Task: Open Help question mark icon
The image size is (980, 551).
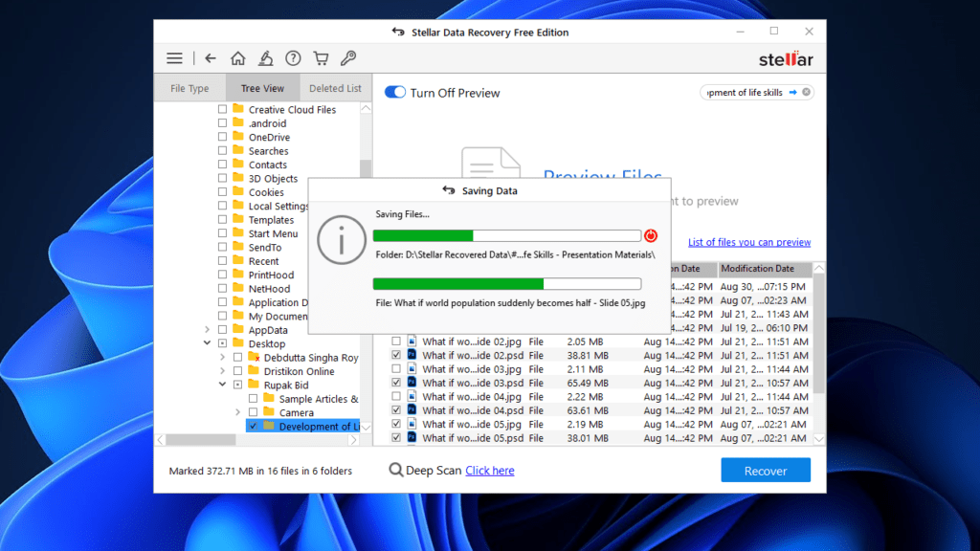Action: point(293,58)
